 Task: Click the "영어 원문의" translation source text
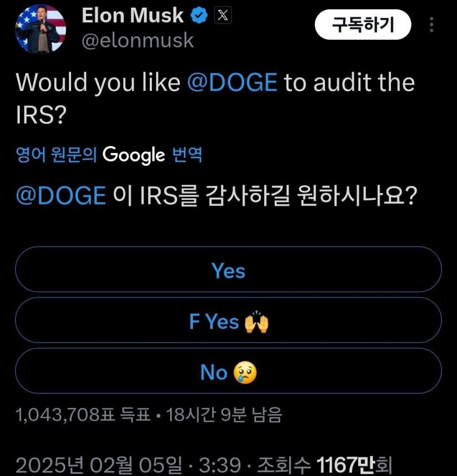[56, 155]
